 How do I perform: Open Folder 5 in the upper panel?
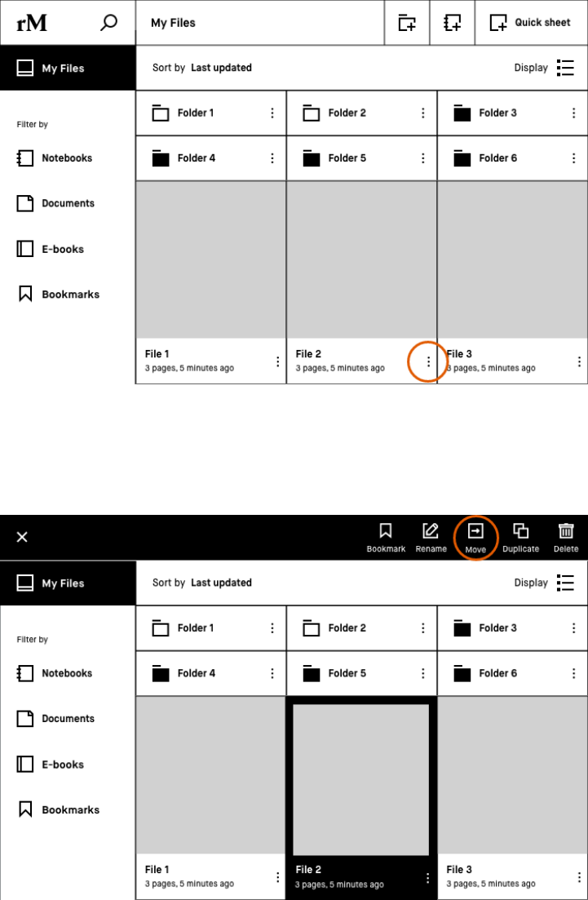click(361, 158)
